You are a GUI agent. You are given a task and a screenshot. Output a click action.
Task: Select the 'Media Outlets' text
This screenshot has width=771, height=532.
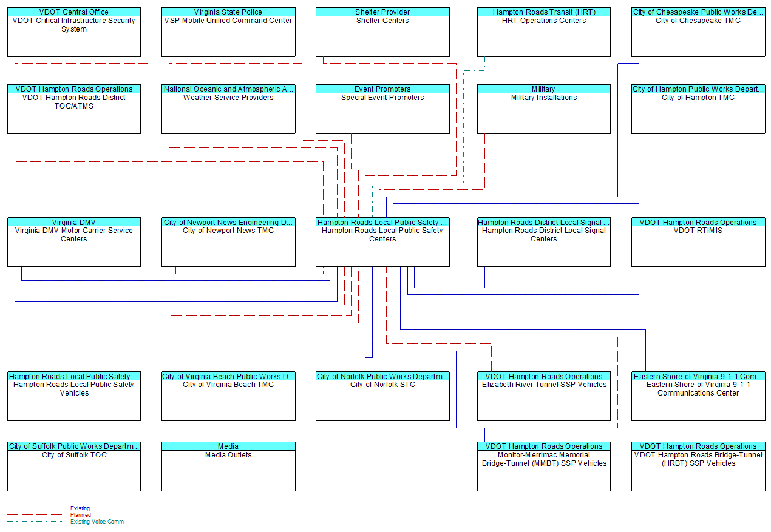228,455
